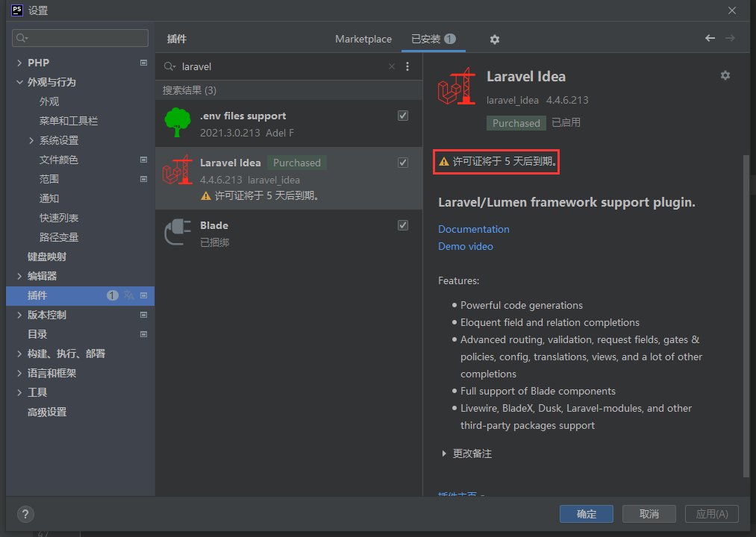The image size is (756, 537).
Task: Click warning icon in Laravel Idea list item
Action: tap(206, 195)
